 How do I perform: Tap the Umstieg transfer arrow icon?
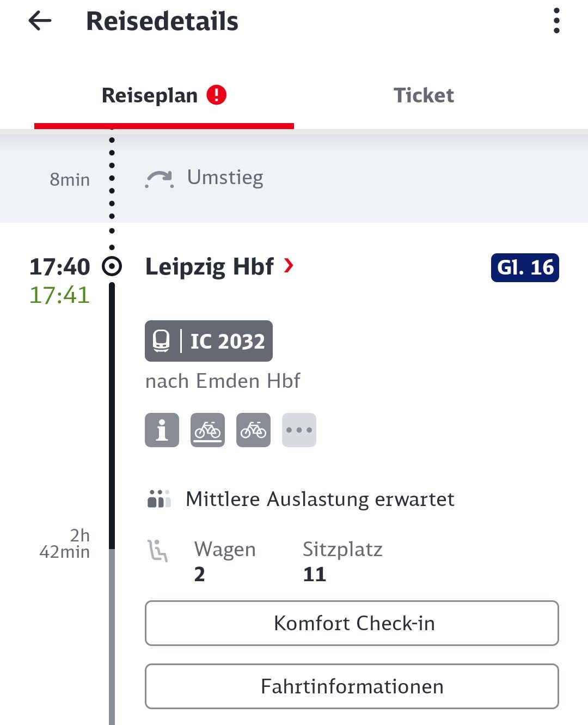click(160, 179)
